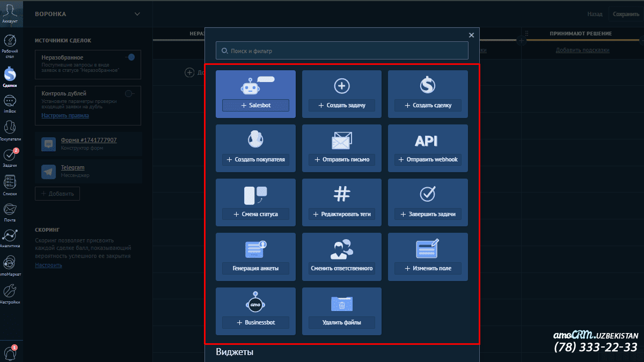Add the Изменить поле action
The width and height of the screenshot is (644, 362).
[428, 268]
